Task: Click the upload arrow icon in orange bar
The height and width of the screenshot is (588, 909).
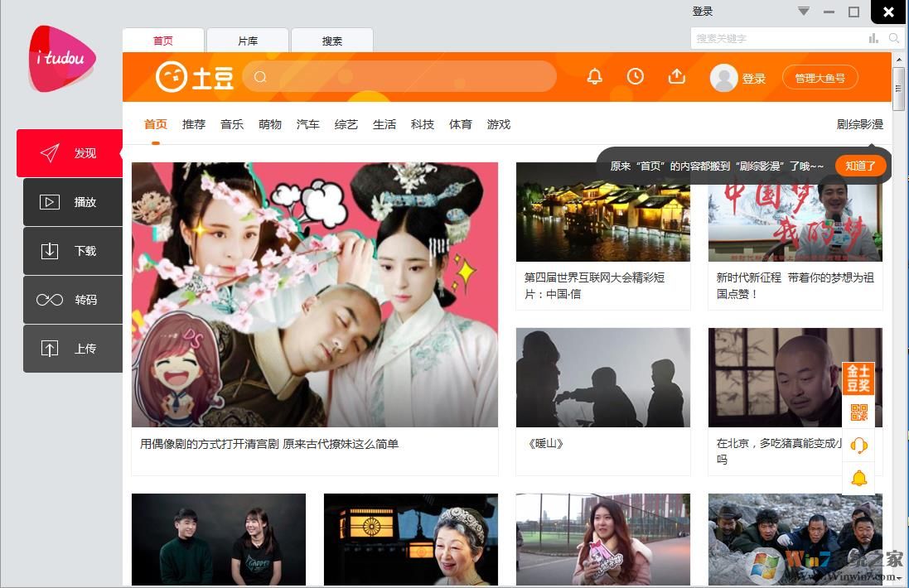Action: point(677,76)
